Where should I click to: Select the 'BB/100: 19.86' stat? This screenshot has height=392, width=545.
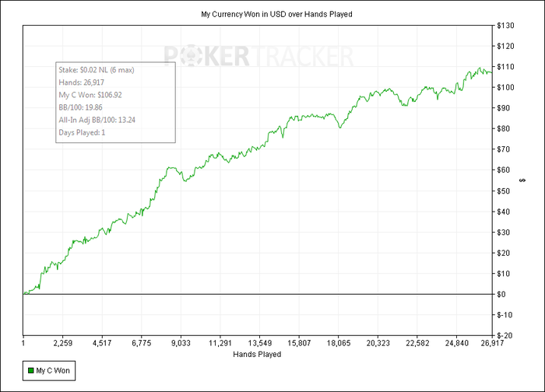80,107
